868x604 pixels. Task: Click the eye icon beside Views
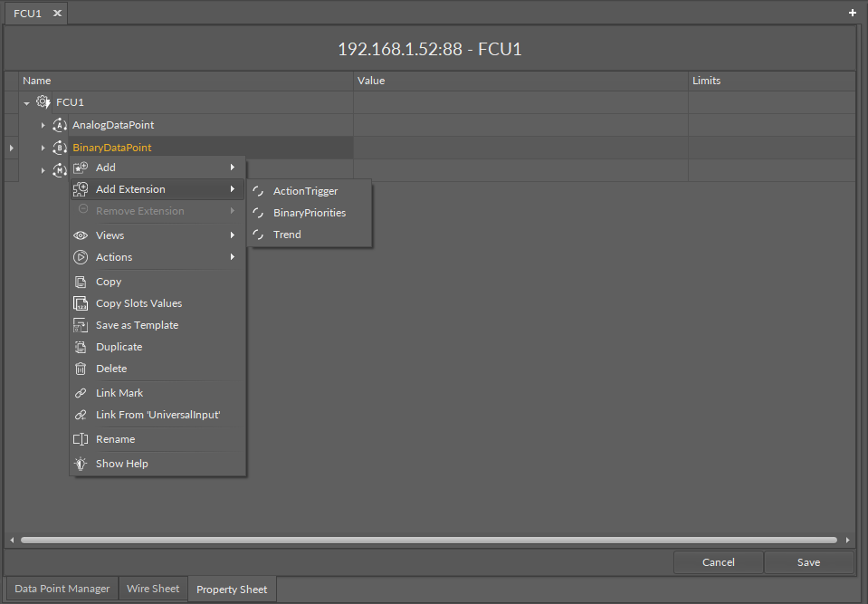pos(81,235)
